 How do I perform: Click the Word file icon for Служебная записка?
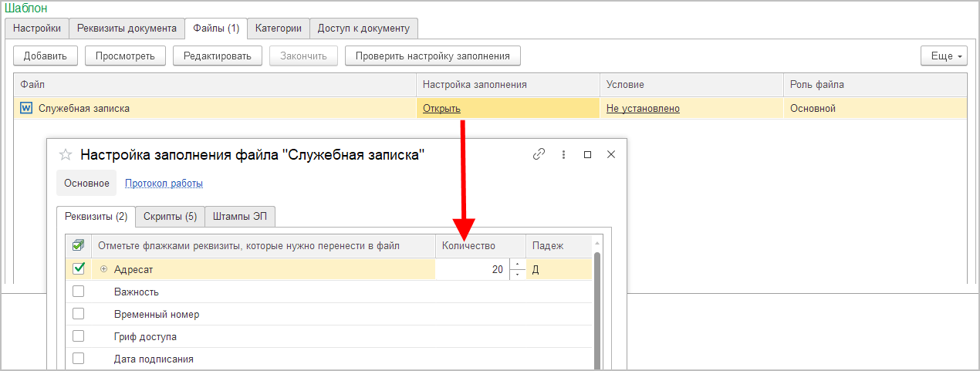pyautogui.click(x=26, y=109)
